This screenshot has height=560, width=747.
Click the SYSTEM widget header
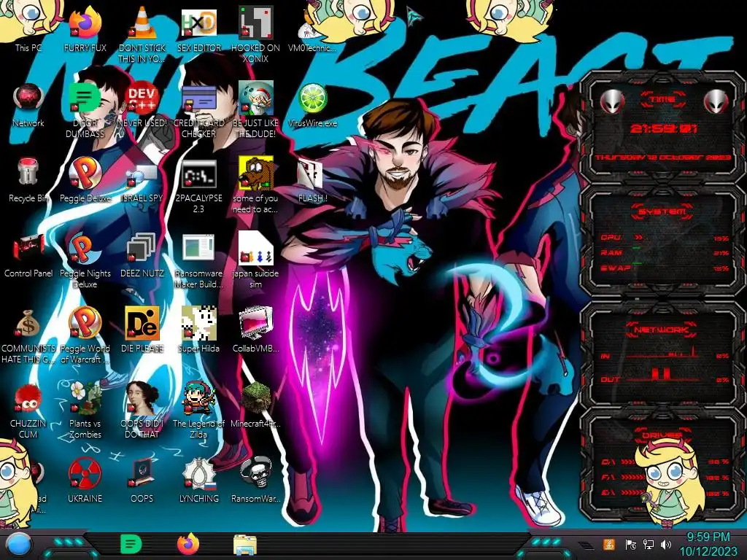(x=662, y=211)
